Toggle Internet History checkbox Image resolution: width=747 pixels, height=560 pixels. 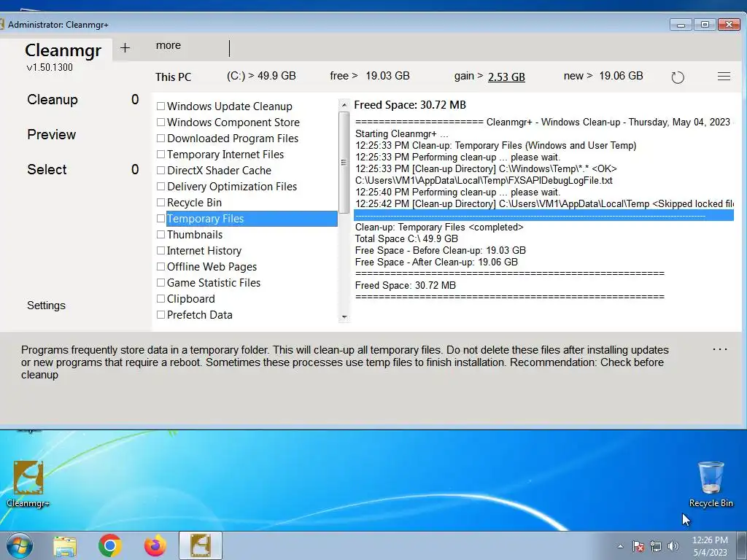click(x=161, y=251)
